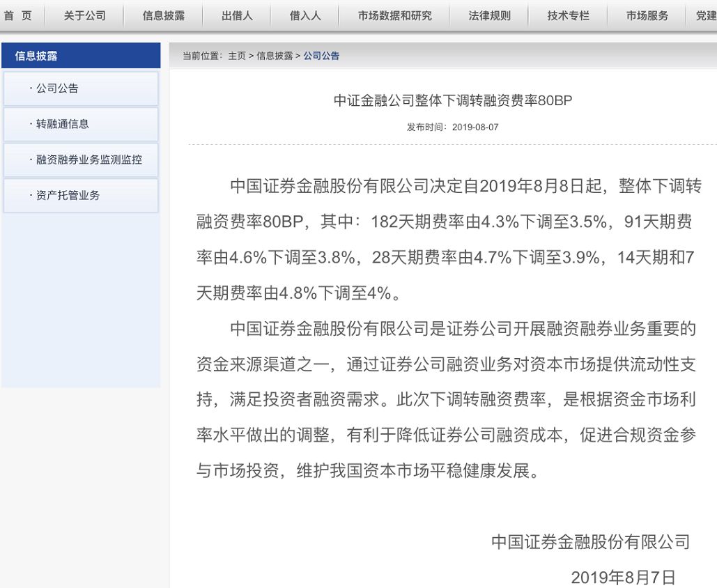Click the 信息披露 sidebar header
This screenshot has height=588, width=717.
pyautogui.click(x=81, y=55)
